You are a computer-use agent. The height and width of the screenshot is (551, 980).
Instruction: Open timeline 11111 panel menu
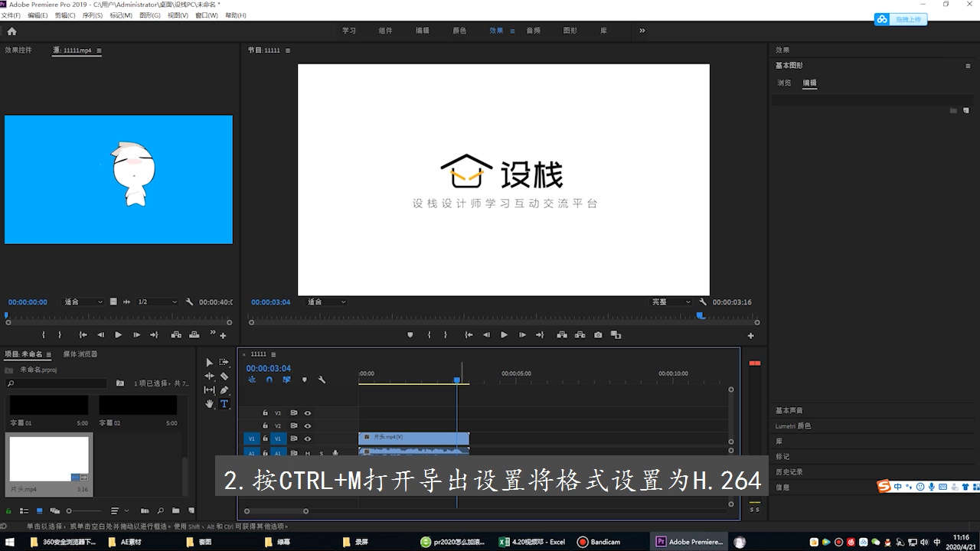pos(273,354)
